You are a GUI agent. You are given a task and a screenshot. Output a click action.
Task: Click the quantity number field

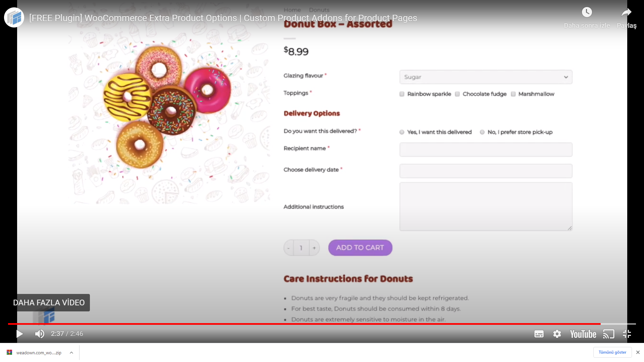[301, 248]
